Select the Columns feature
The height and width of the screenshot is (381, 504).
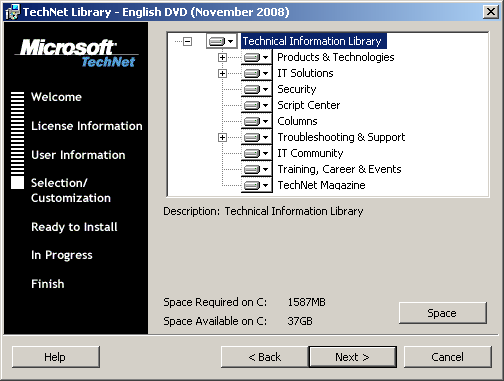pyautogui.click(x=297, y=121)
